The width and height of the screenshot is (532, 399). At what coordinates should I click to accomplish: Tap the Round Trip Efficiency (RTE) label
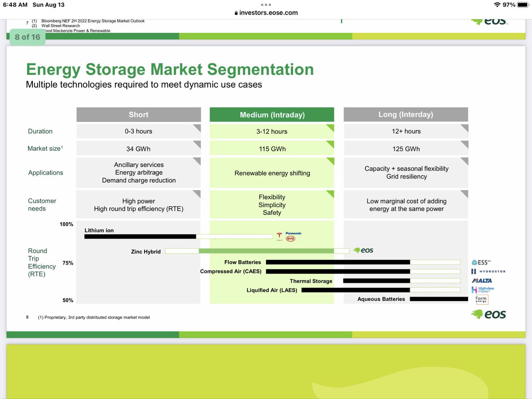(x=42, y=262)
